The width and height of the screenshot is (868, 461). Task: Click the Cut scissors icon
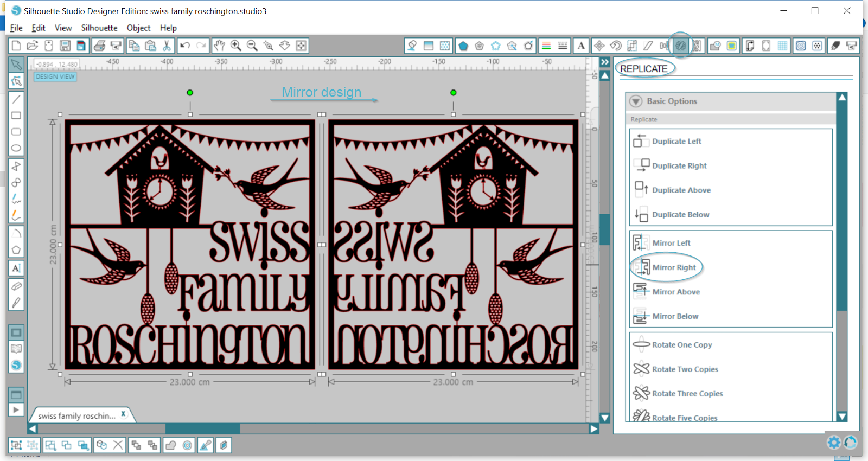(x=167, y=46)
